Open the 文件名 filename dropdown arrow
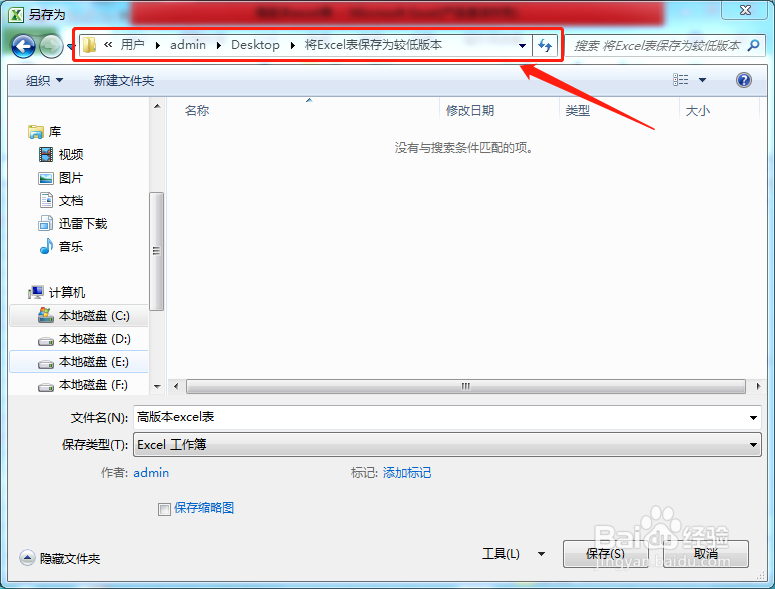 (x=753, y=418)
